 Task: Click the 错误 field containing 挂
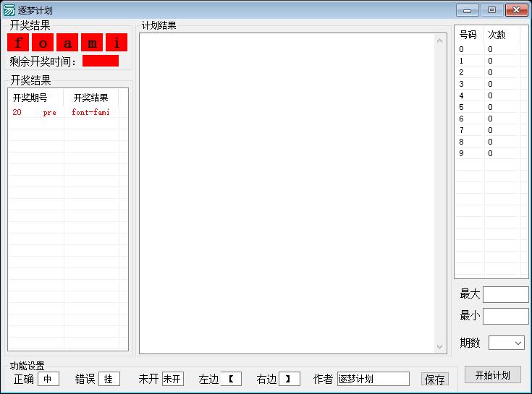point(109,379)
